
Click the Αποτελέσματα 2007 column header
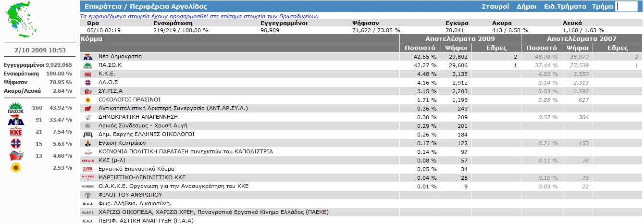(x=582, y=39)
